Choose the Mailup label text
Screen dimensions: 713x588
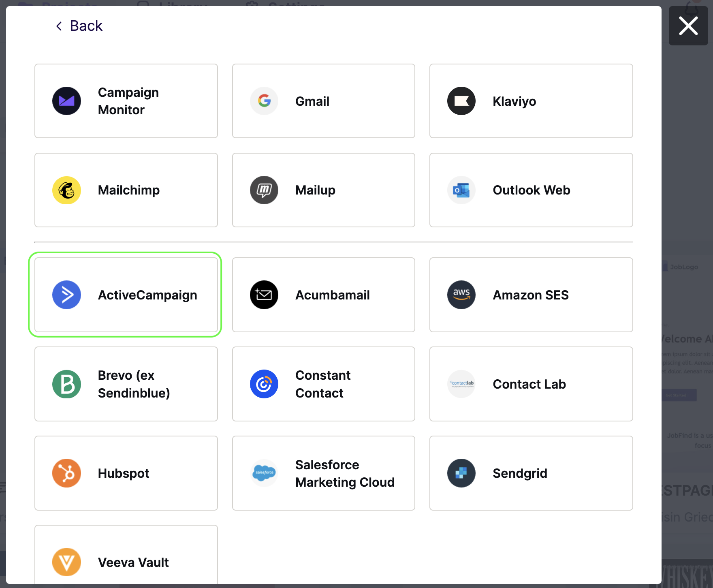click(315, 190)
